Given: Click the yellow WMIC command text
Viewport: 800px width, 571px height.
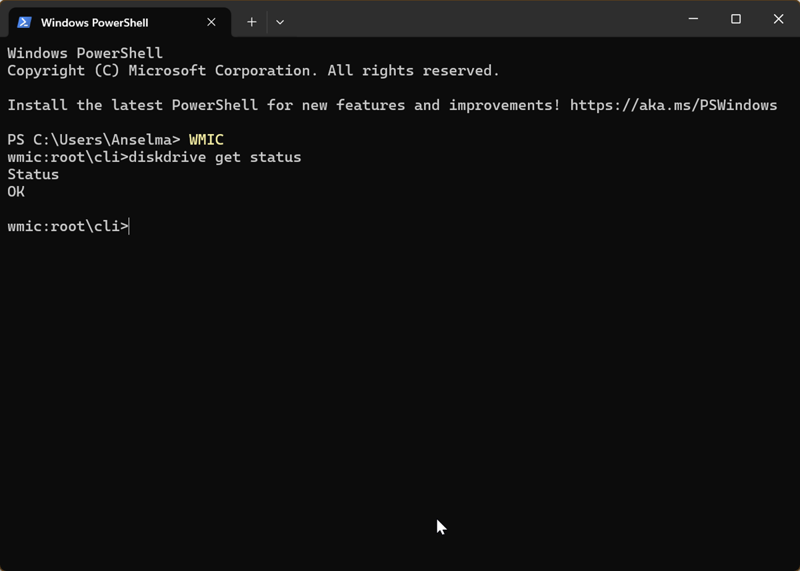Looking at the screenshot, I should [x=206, y=139].
